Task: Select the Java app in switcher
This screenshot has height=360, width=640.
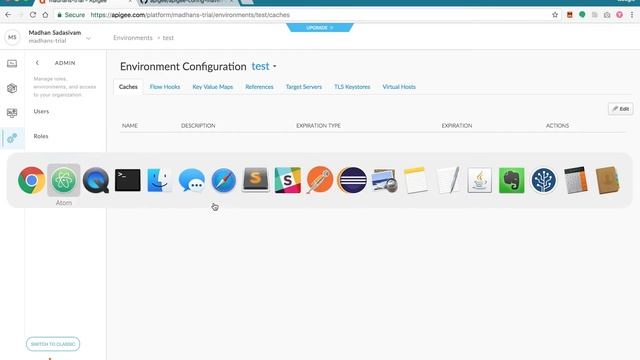Action: point(480,180)
